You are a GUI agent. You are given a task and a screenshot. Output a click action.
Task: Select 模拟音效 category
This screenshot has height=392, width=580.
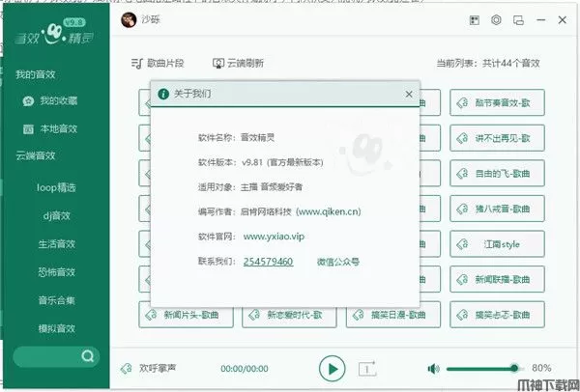pos(56,328)
